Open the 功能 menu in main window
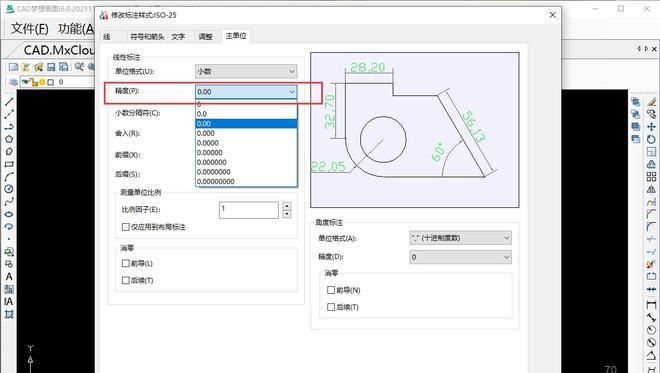This screenshot has height=373, width=660. click(76, 28)
